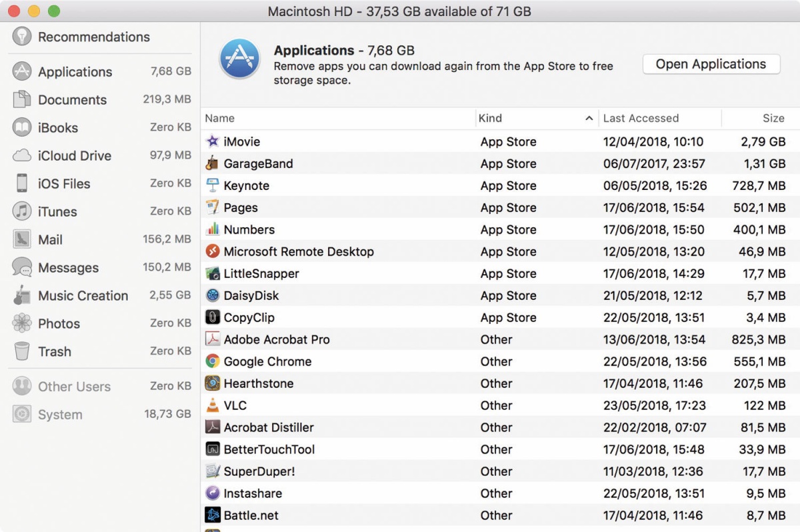800x532 pixels.
Task: Click the Pages app icon
Action: [213, 207]
